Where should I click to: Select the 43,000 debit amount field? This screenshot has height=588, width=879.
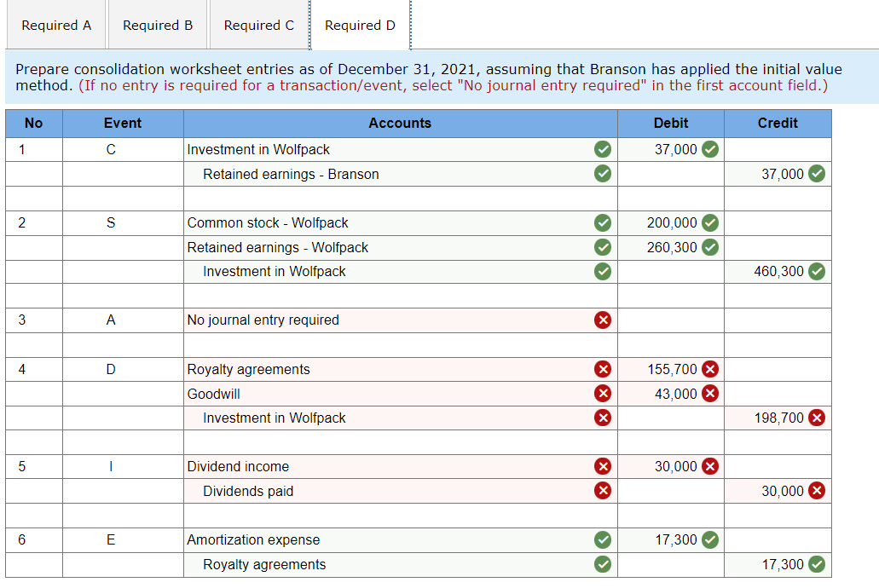670,394
